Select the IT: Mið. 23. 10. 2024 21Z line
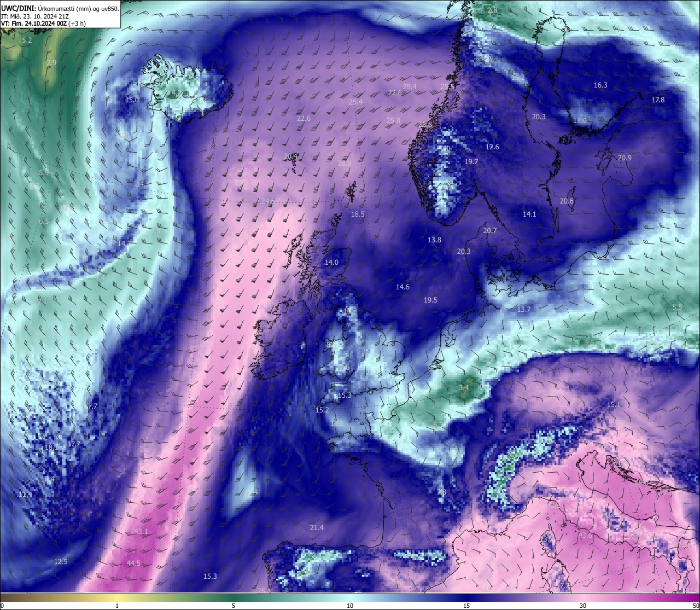Screen dimensions: 700x610 [35, 16]
